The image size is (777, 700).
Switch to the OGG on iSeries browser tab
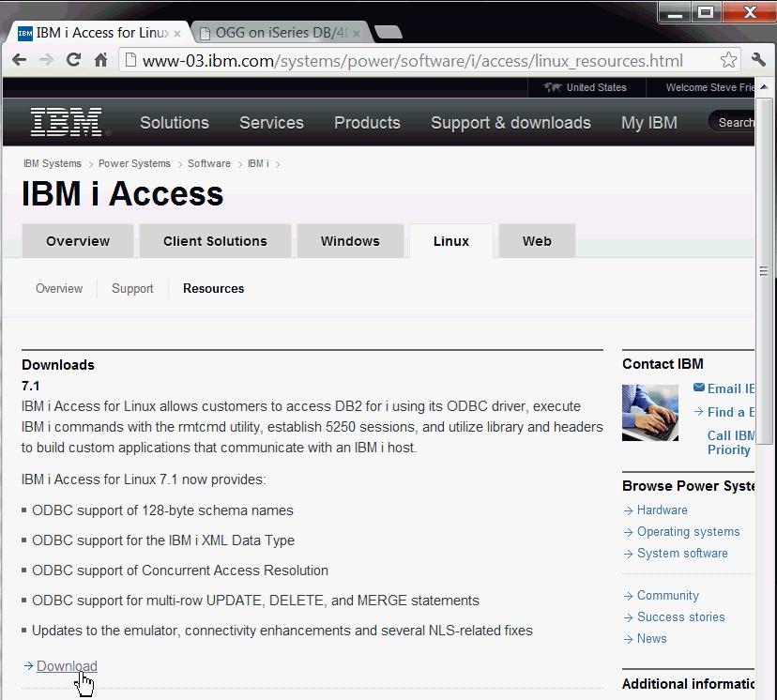tap(281, 33)
